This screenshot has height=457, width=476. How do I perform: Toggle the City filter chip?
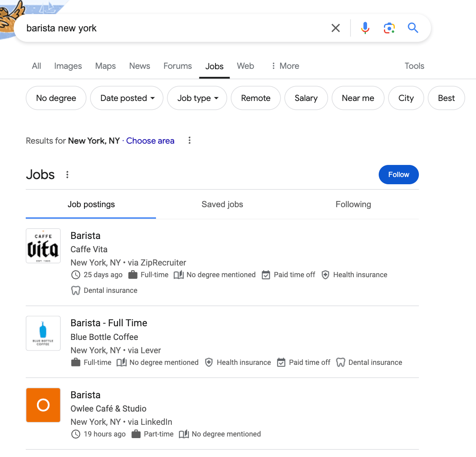[406, 98]
